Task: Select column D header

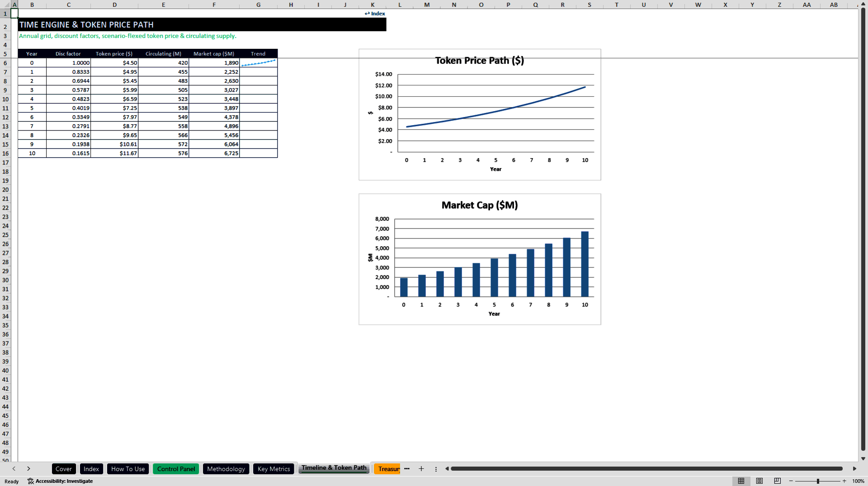Action: (114, 5)
